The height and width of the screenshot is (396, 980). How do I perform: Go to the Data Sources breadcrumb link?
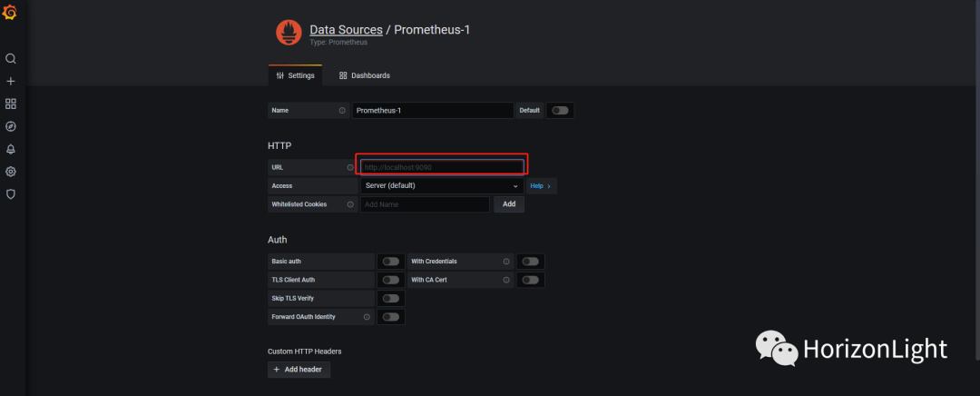pos(346,30)
